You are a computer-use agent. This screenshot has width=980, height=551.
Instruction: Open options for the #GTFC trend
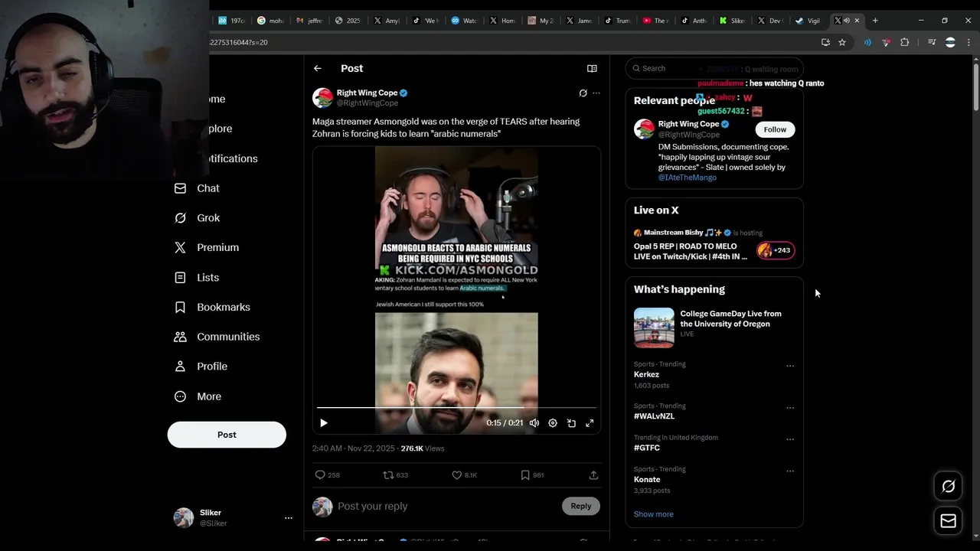click(x=790, y=439)
